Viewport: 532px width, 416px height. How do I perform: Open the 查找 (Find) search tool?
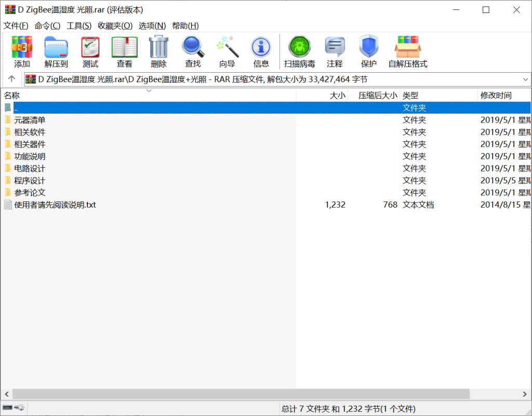tap(193, 51)
